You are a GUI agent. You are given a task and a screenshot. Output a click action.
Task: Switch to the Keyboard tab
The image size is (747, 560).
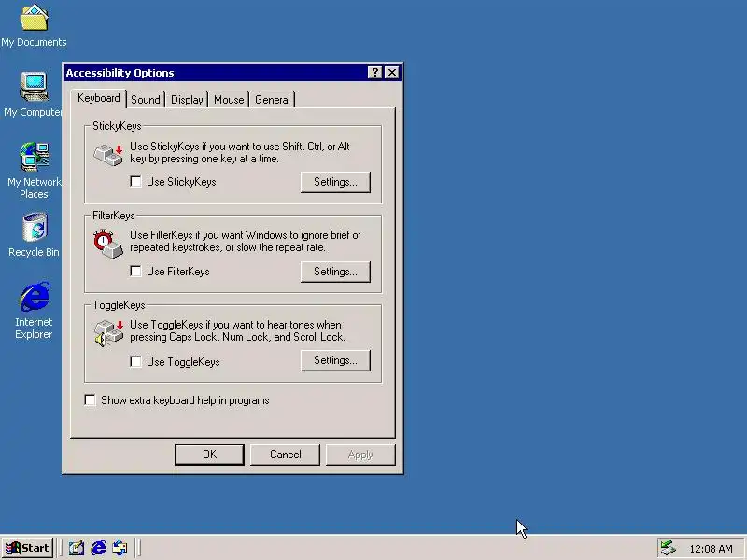pos(99,98)
